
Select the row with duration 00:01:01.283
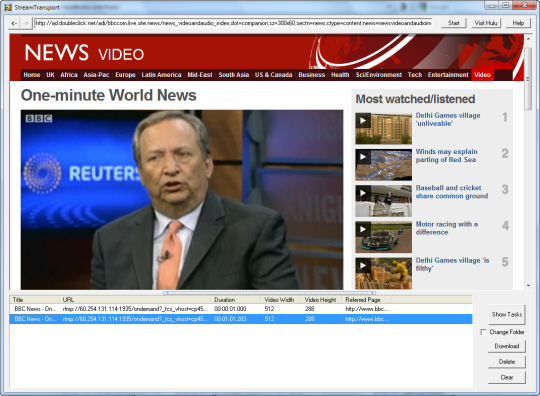[241, 319]
